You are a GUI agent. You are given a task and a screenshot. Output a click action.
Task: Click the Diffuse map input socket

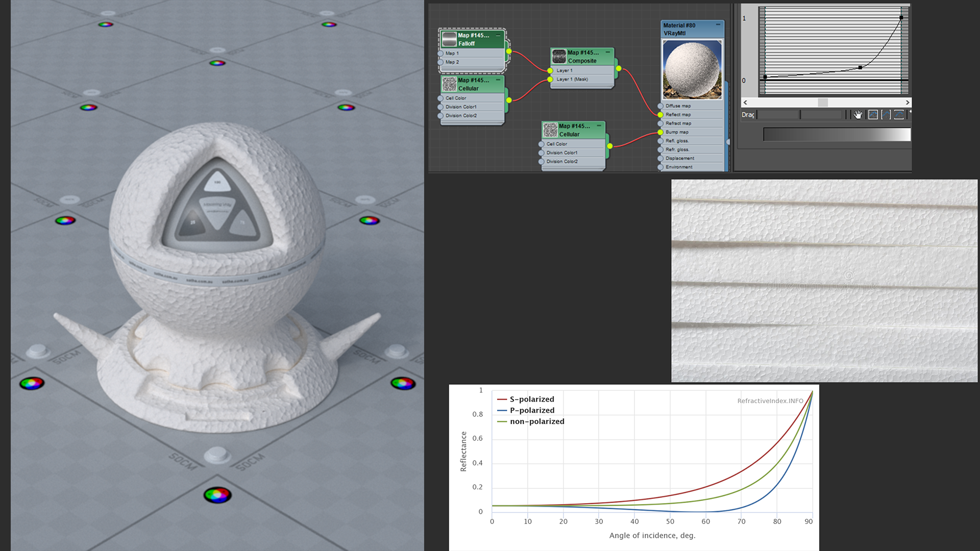[x=660, y=106]
